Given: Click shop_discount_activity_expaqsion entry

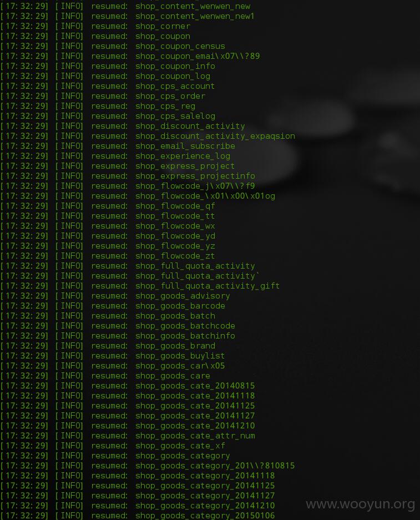Looking at the screenshot, I should click(x=215, y=136).
